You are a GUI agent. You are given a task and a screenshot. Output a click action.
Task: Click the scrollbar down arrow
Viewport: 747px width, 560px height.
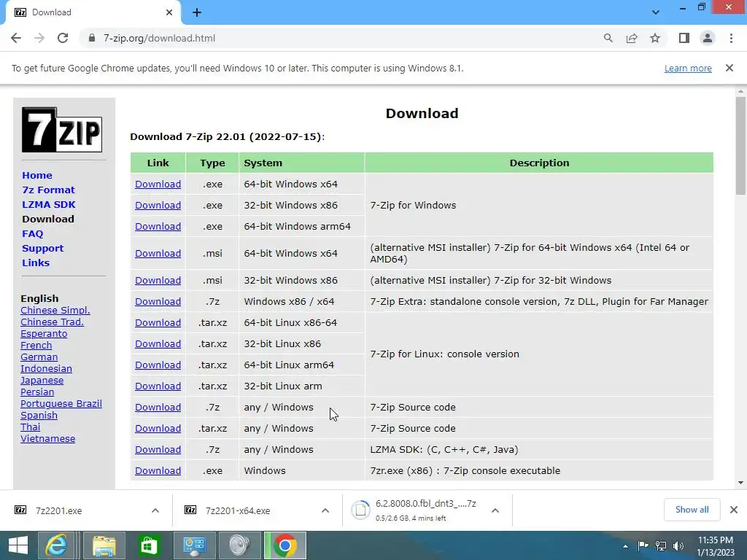click(740, 483)
